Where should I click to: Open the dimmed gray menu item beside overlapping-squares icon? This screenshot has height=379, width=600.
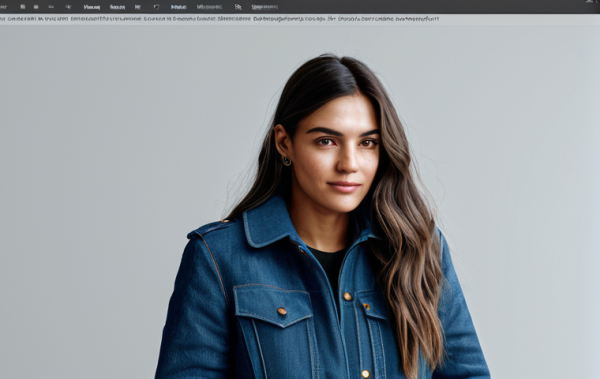click(x=209, y=7)
